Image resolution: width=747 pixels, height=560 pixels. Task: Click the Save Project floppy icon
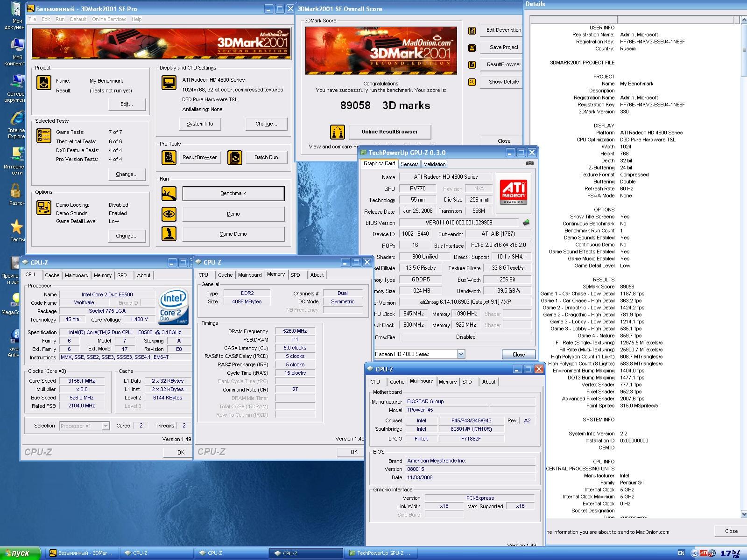point(472,48)
